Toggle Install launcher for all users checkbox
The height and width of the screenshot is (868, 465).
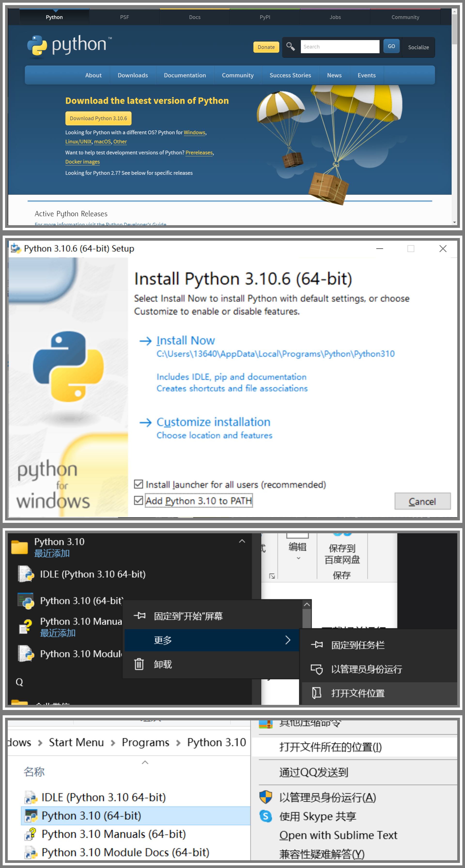(x=138, y=484)
